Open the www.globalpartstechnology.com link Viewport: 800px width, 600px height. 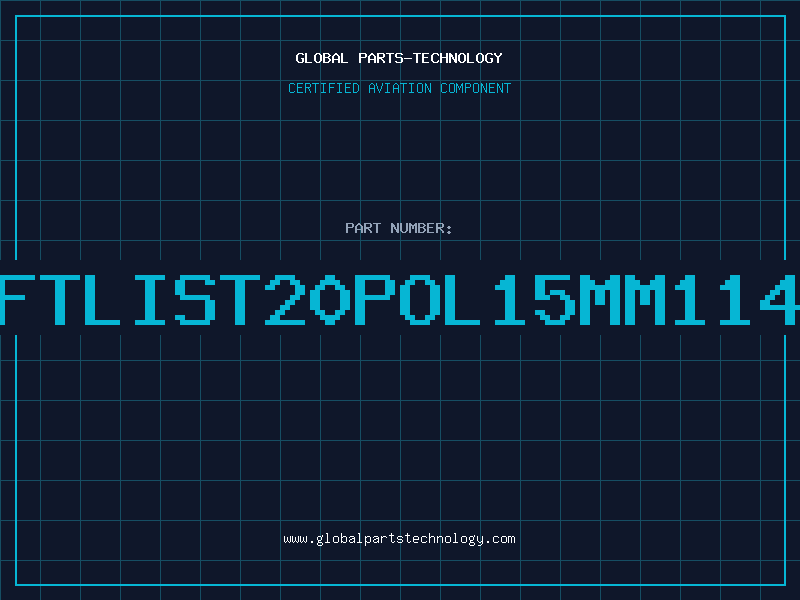(x=399, y=539)
